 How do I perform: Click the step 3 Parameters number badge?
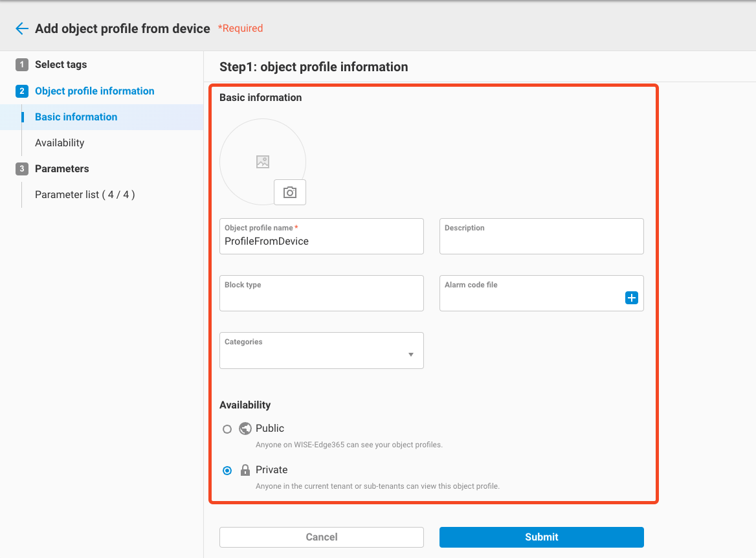point(22,169)
